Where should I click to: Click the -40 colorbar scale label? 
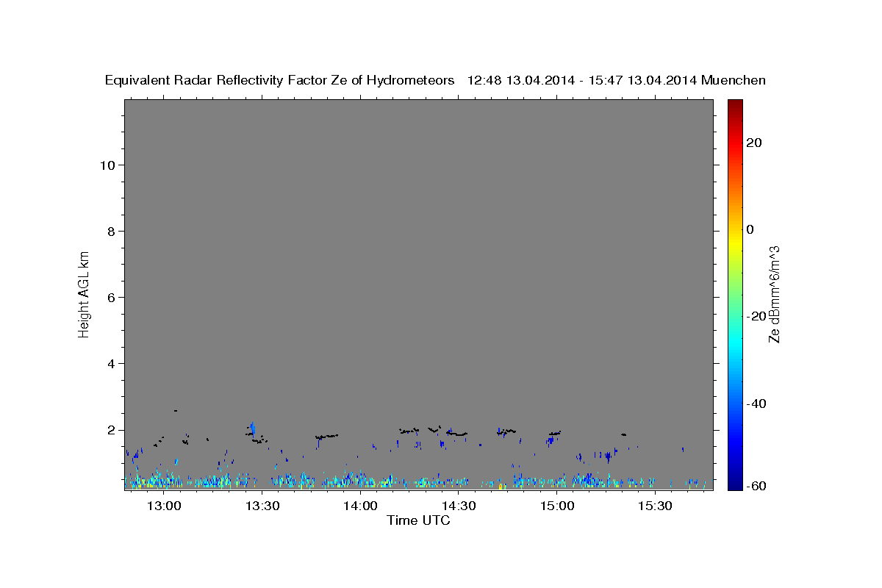756,403
